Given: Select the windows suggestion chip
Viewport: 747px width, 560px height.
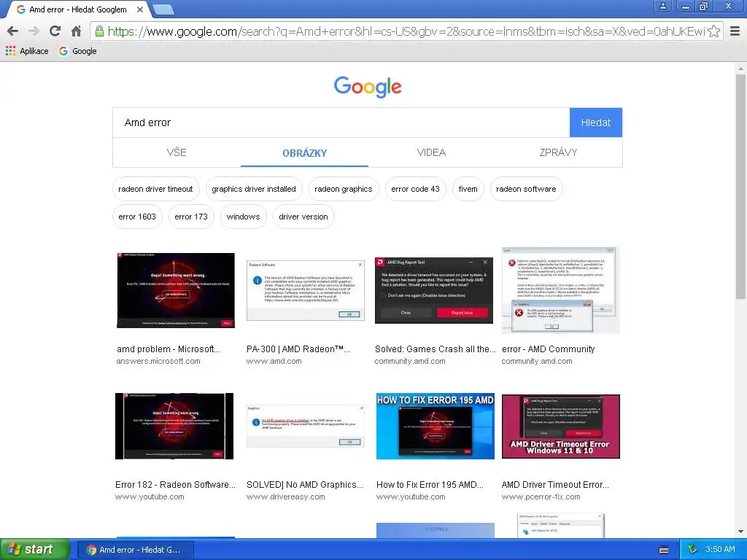Looking at the screenshot, I should coord(243,217).
